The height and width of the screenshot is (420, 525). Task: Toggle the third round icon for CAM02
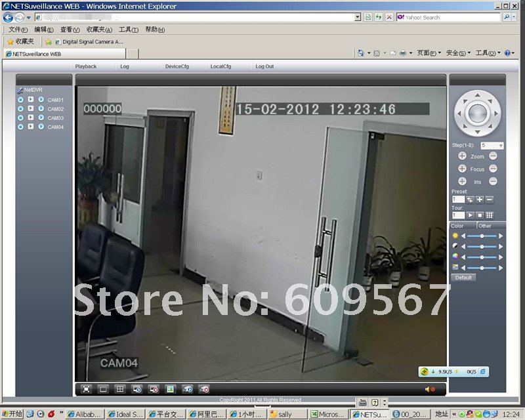coord(41,108)
